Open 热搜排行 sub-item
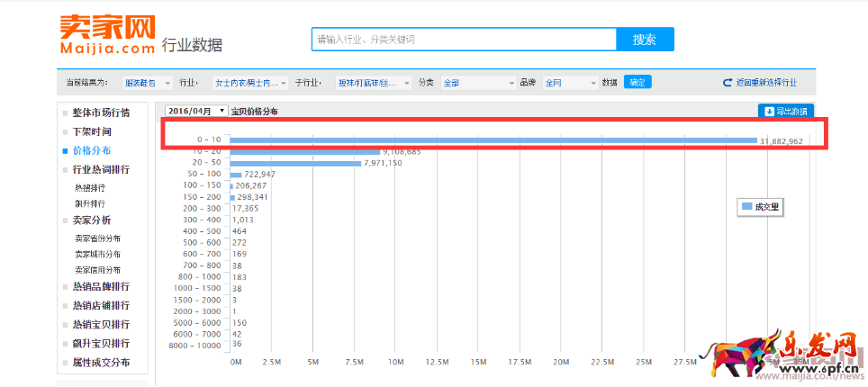This screenshot has height=387, width=868. pyautogui.click(x=90, y=188)
